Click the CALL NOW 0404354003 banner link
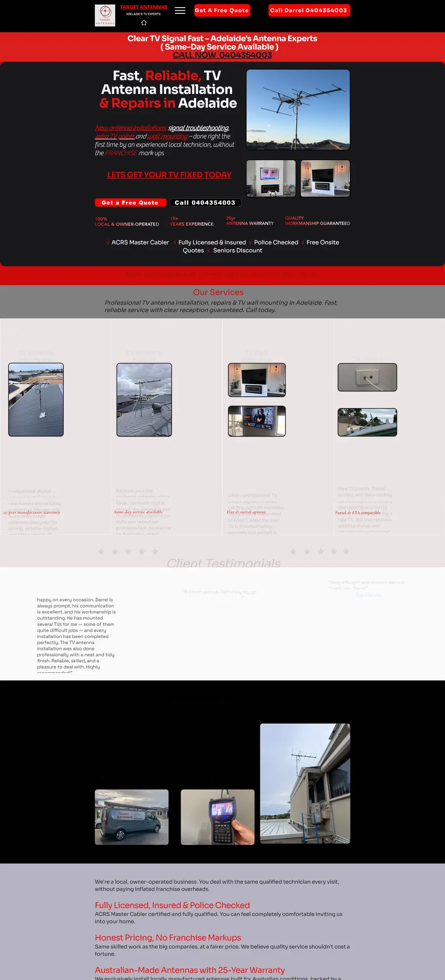 [x=222, y=55]
